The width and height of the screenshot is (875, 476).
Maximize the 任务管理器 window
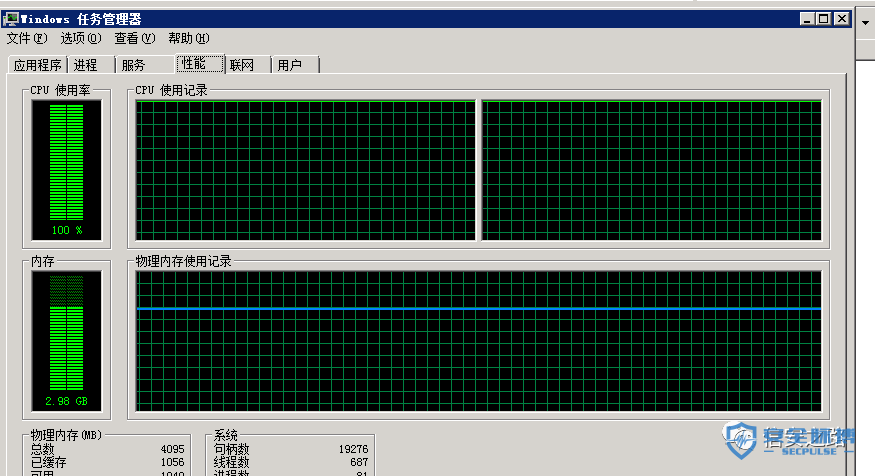coord(824,19)
